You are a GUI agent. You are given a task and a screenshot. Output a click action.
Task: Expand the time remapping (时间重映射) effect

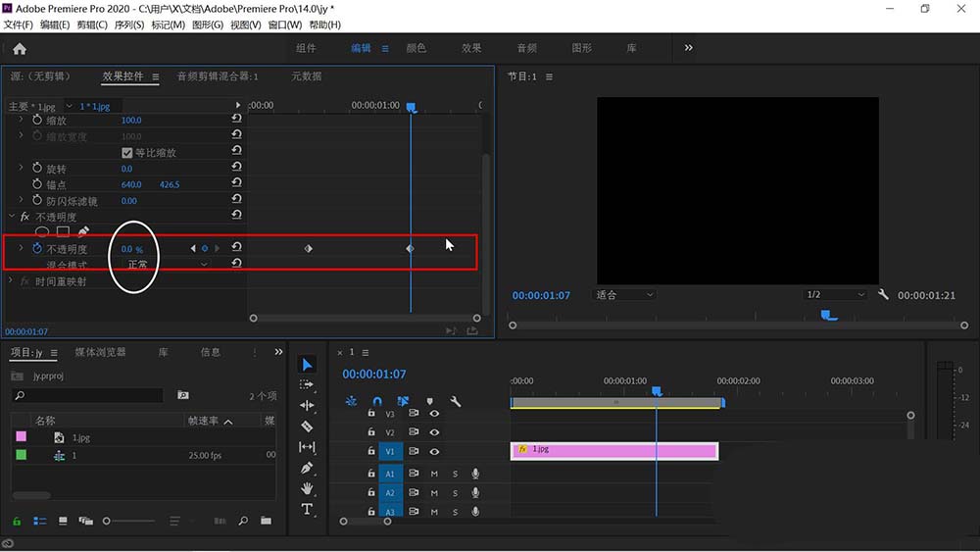12,281
